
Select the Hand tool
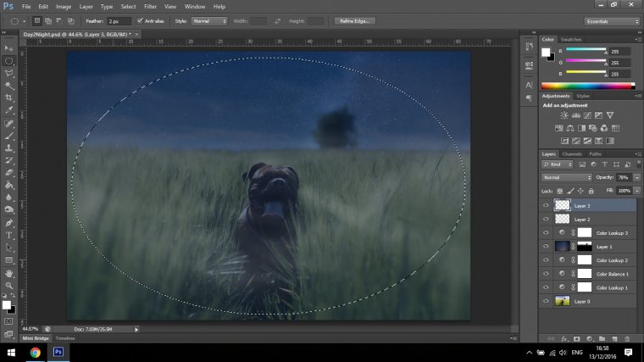[x=8, y=273]
